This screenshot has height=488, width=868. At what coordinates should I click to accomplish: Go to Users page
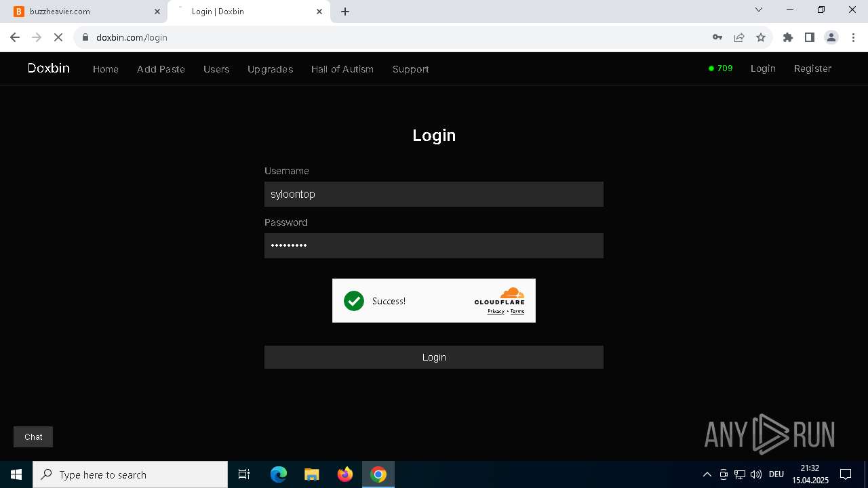pyautogui.click(x=216, y=69)
